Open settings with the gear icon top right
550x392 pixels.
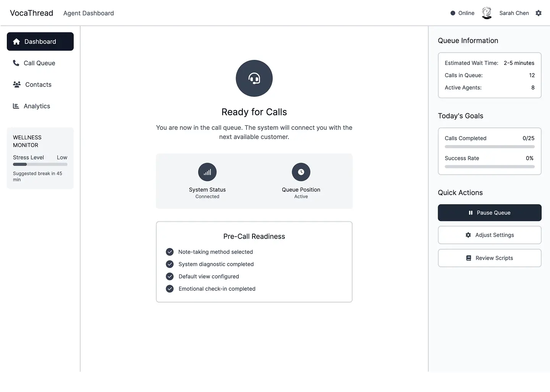(x=539, y=13)
